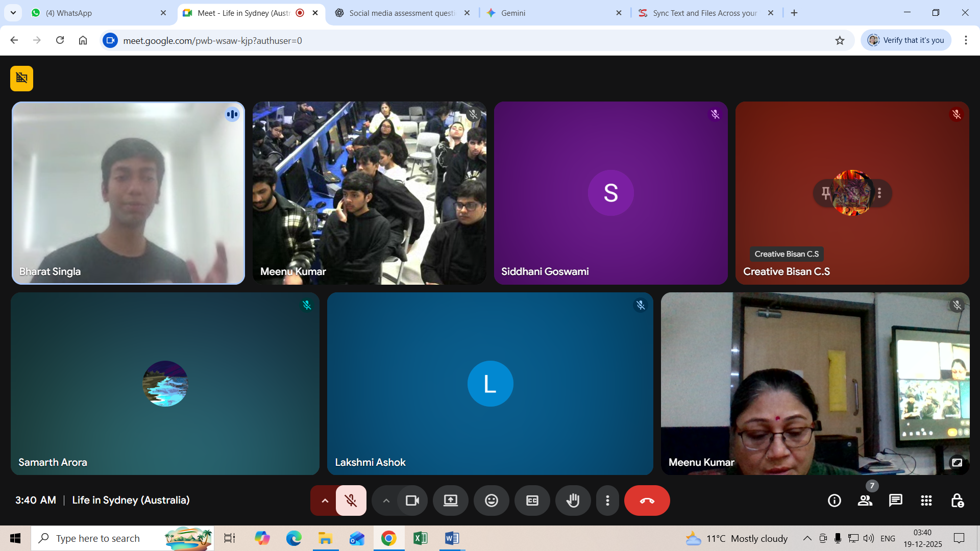
Task: Open the tab search dropdown in Chrome
Action: pos(13,13)
